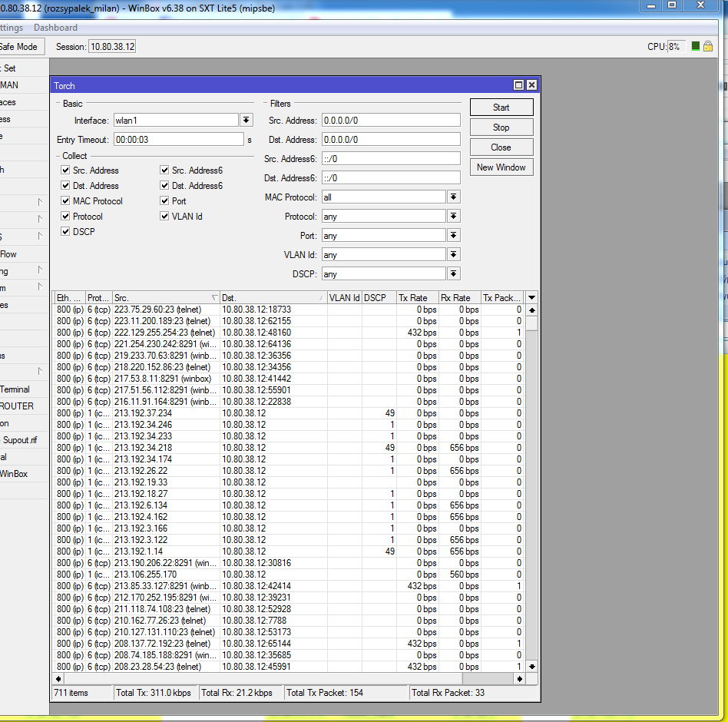Click the padlock icon beside CPU indicator
Viewport: 728px width, 722px height.
coord(707,46)
